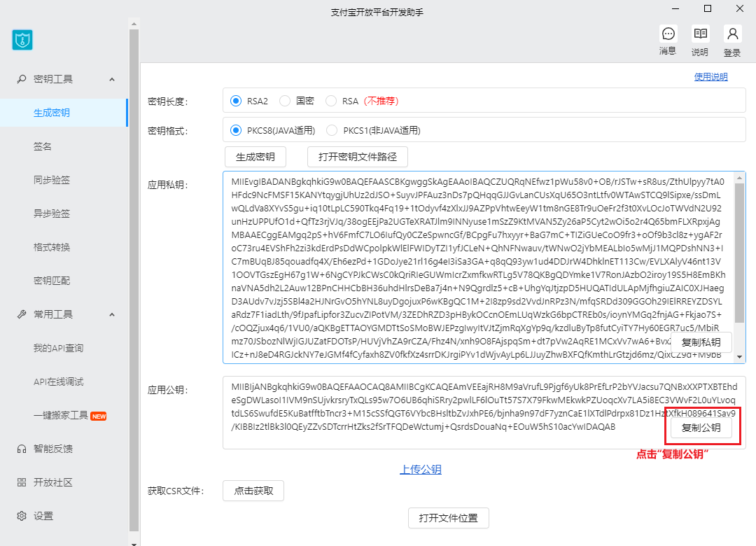Collapse the 密钥工具 section chevron

[x=112, y=79]
